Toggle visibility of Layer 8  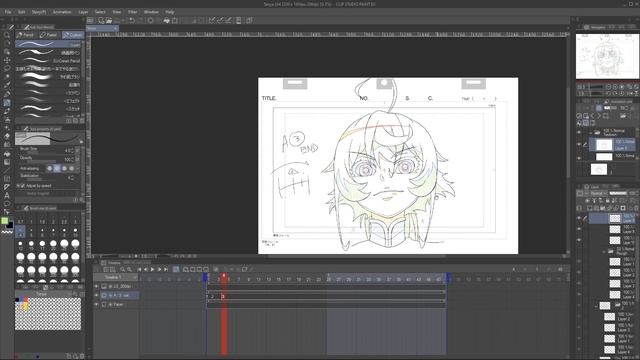[579, 218]
